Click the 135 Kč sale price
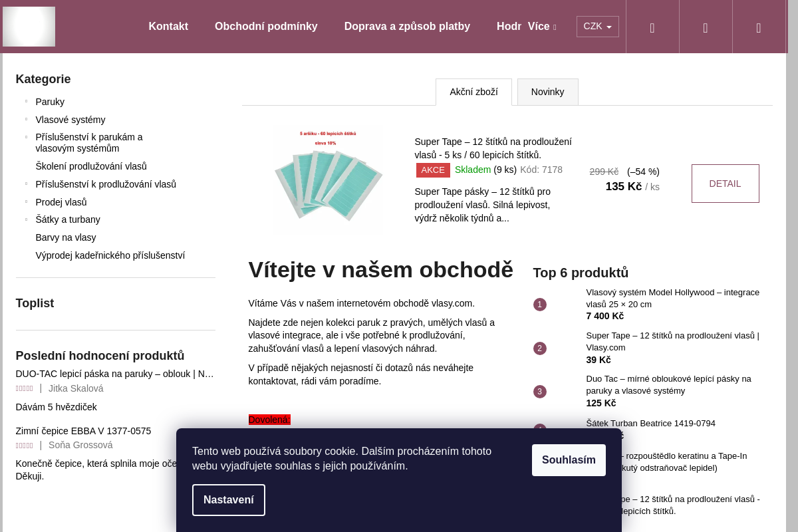 coord(623,187)
